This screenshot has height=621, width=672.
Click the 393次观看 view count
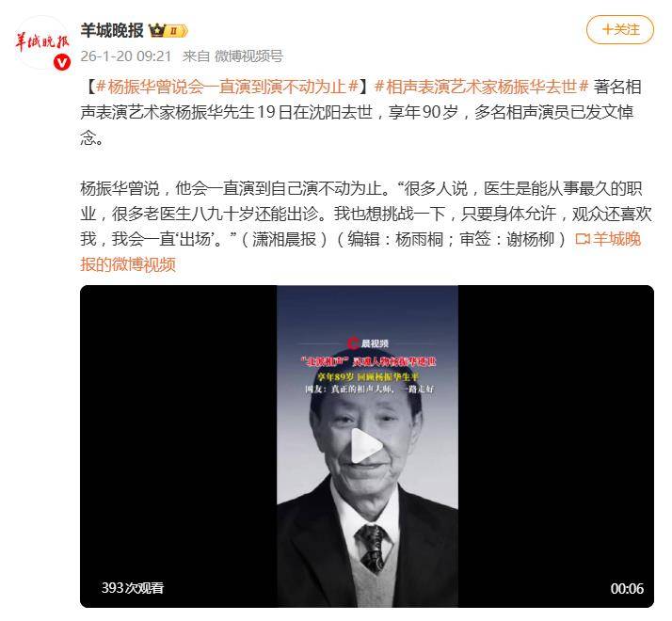[x=133, y=587]
